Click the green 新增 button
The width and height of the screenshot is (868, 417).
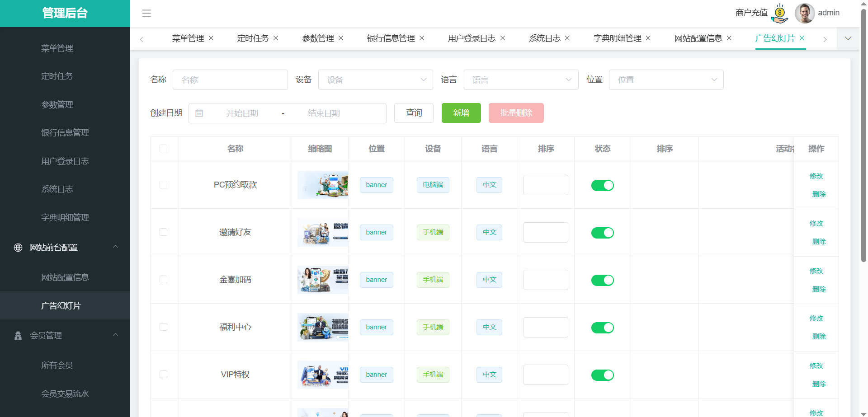click(x=461, y=113)
